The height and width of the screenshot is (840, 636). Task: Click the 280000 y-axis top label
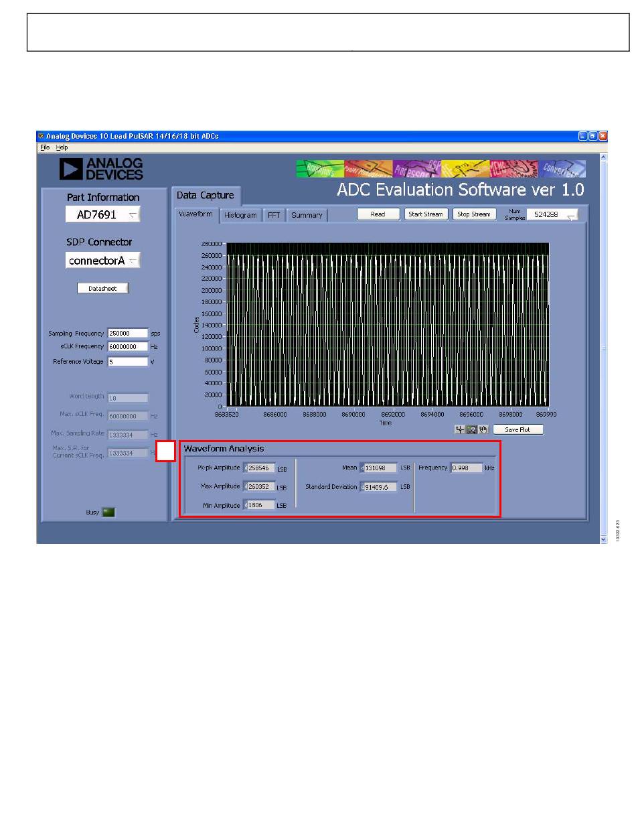coord(212,244)
